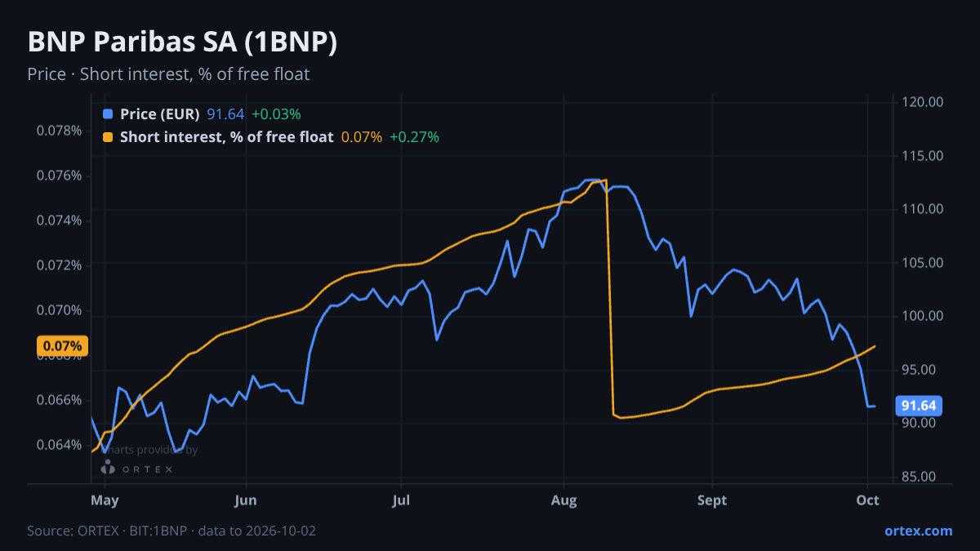Click the +0.03% price change value
Image resolution: width=980 pixels, height=551 pixels.
pyautogui.click(x=276, y=114)
